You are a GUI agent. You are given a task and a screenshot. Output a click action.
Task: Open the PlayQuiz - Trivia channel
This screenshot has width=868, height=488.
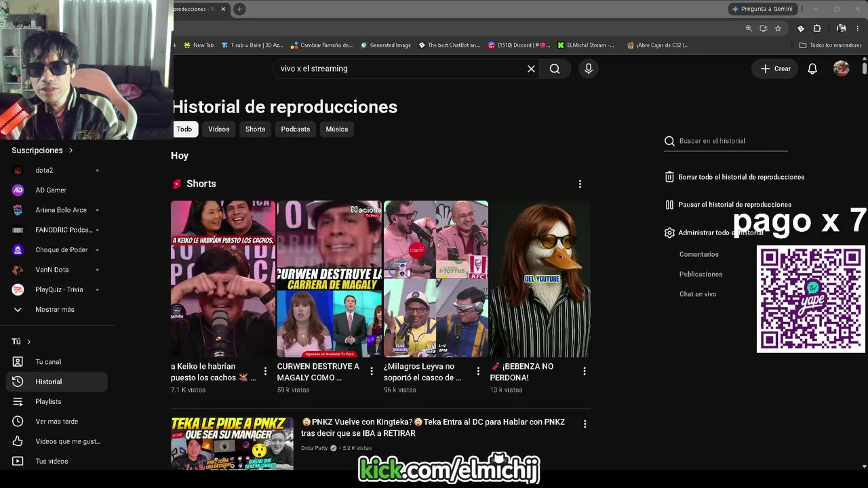56,289
